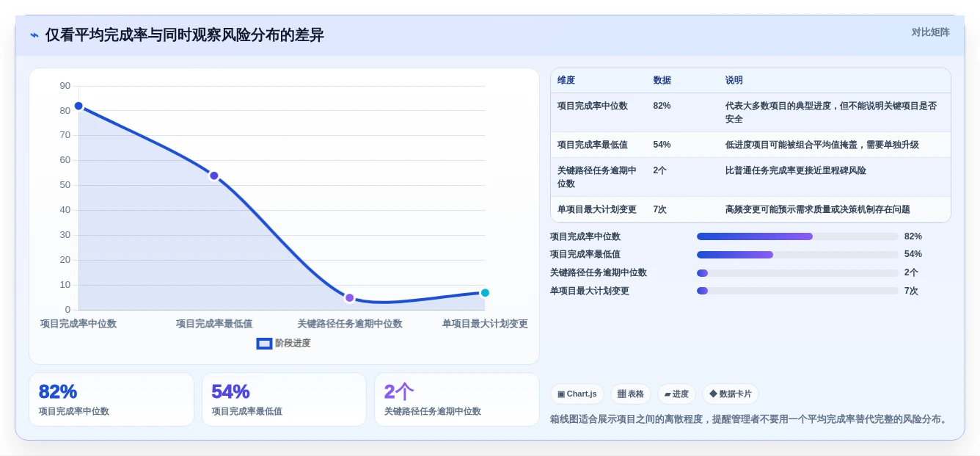Click the 7次 progress bar for 单项目最大计划变更
This screenshot has width=980, height=456.
797,291
